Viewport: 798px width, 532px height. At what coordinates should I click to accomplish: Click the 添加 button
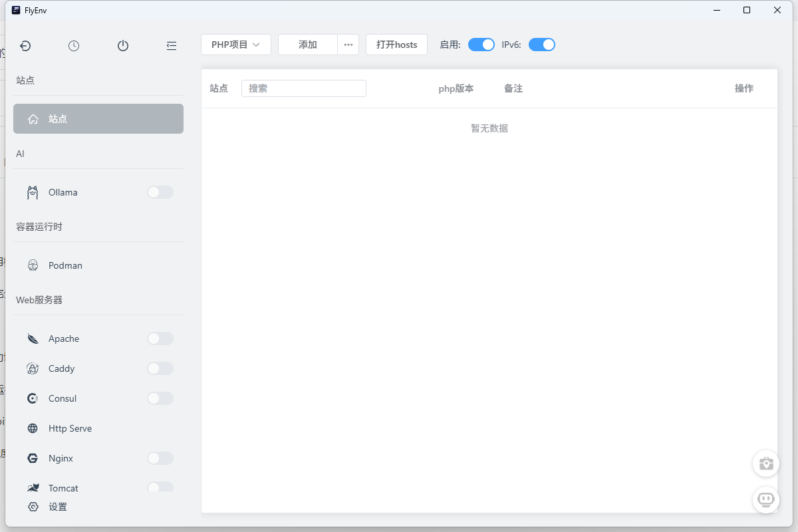tap(307, 45)
